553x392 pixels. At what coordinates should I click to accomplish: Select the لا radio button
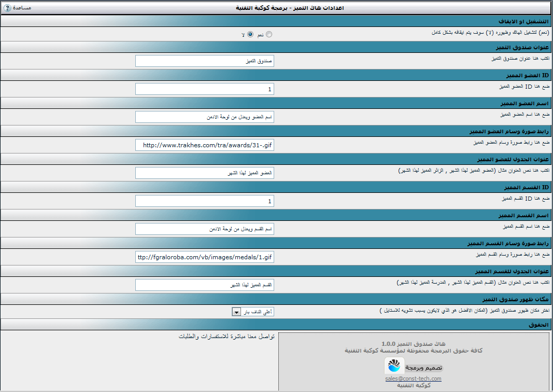tap(250, 34)
